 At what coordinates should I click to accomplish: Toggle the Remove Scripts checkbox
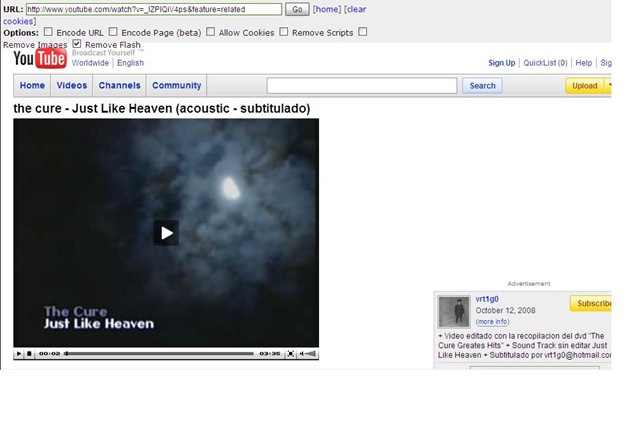point(284,31)
